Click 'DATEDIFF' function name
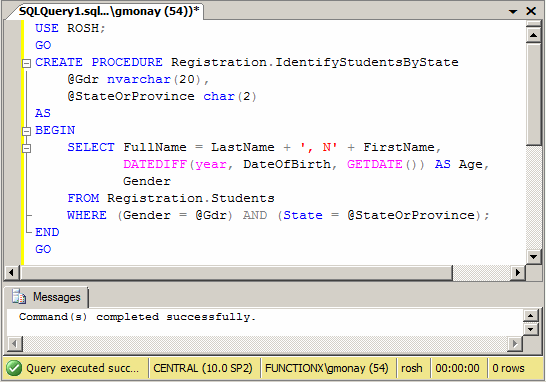This screenshot has height=382, width=546. (155, 164)
